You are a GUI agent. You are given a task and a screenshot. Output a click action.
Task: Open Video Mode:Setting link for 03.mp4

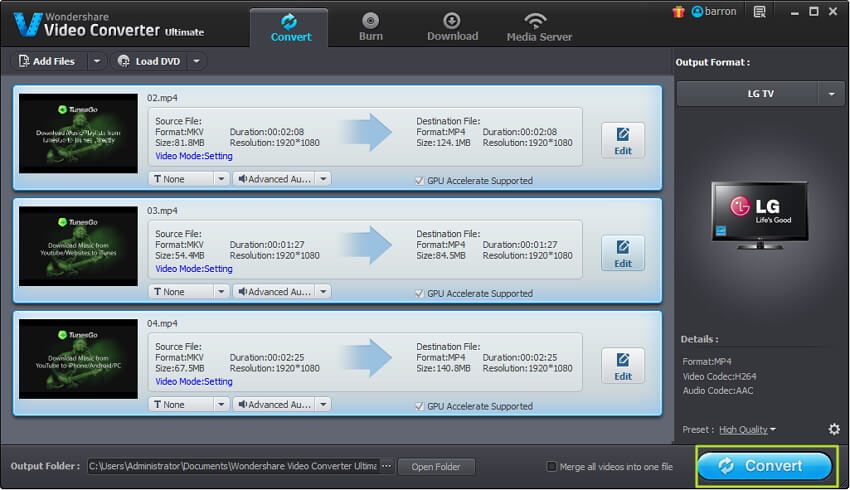[194, 269]
